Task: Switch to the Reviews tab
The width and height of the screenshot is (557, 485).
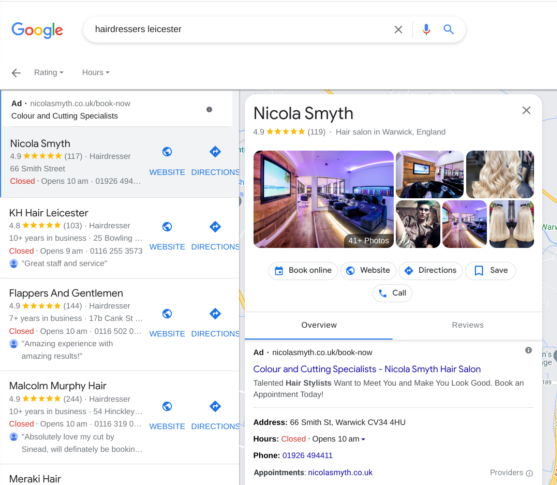Action: 467,325
